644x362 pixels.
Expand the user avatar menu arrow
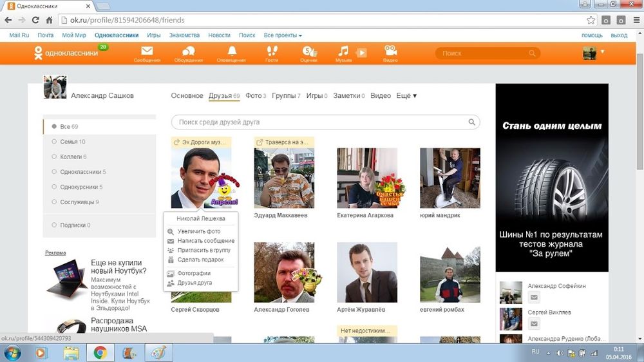(603, 52)
